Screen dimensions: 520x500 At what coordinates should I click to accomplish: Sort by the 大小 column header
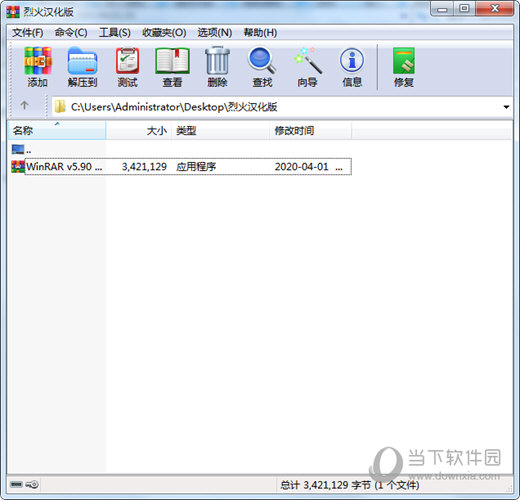139,130
